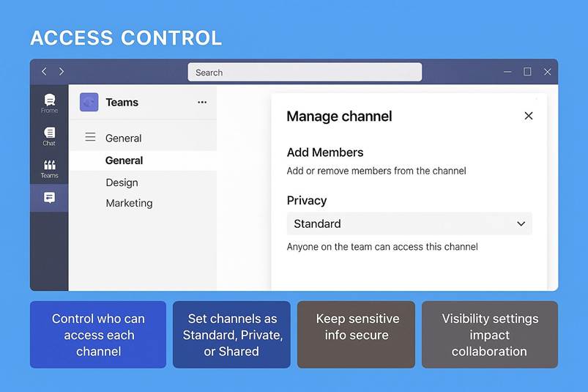
Task: Open the Marketing channel
Action: pos(129,203)
